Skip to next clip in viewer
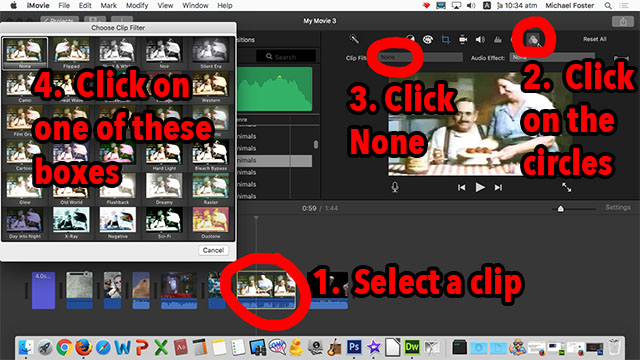The width and height of the screenshot is (640, 360). point(498,187)
